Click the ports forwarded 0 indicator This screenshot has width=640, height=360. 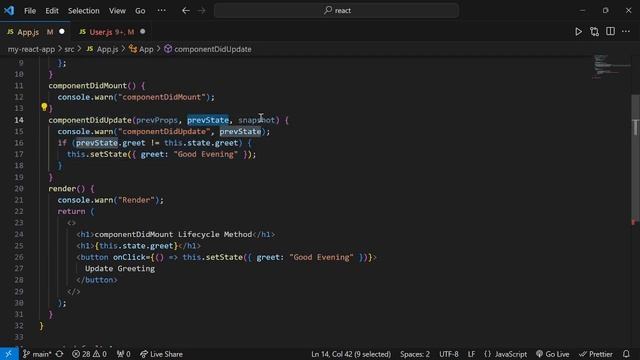tap(124, 354)
